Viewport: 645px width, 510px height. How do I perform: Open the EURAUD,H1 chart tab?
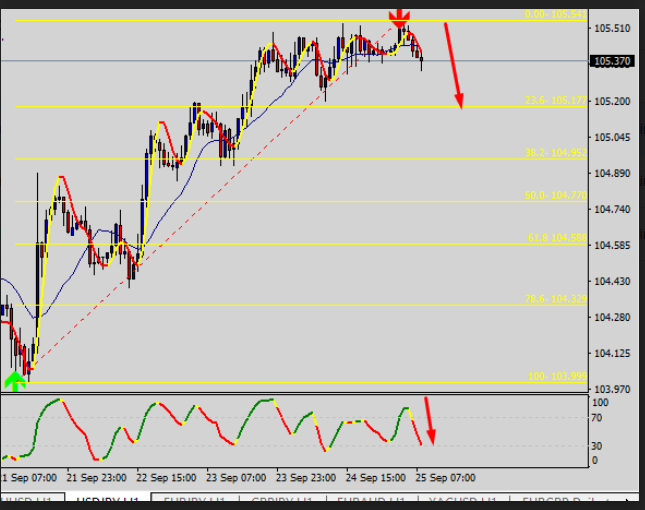click(369, 500)
